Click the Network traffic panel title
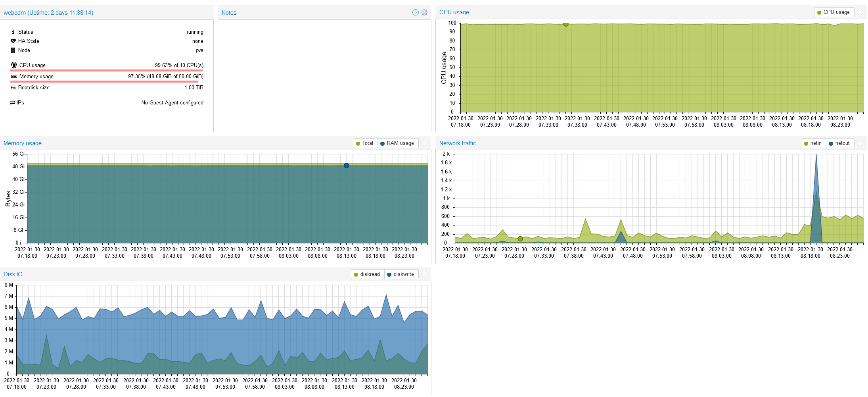The width and height of the screenshot is (868, 397). tap(457, 143)
